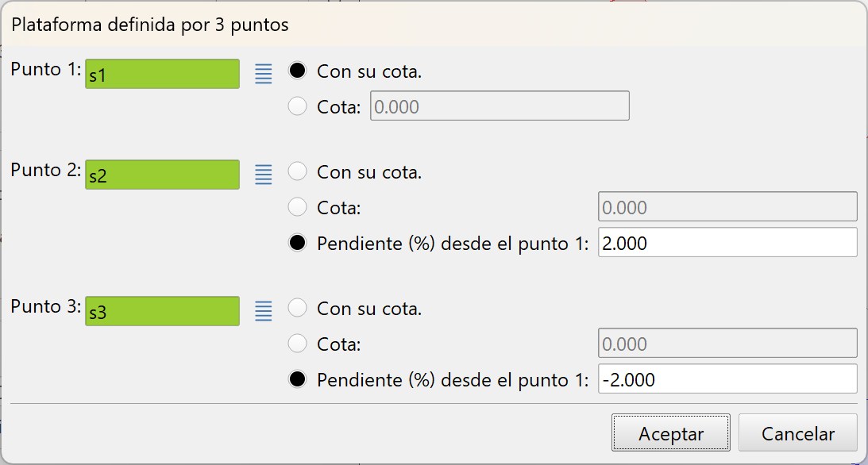Click the Cota value box for Punto 1
Image resolution: width=868 pixels, height=465 pixels.
click(500, 106)
